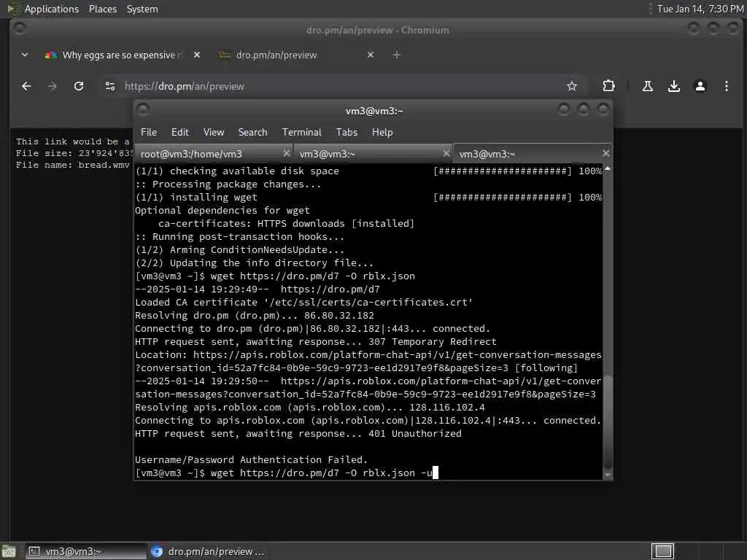Click the forward navigation arrow in Chromium
The height and width of the screenshot is (560, 747).
[x=53, y=86]
